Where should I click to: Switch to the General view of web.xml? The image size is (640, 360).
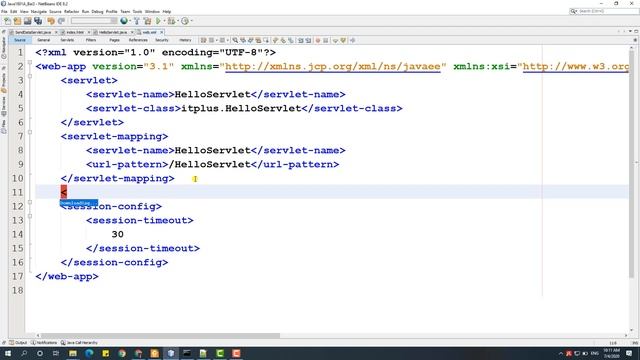click(44, 40)
